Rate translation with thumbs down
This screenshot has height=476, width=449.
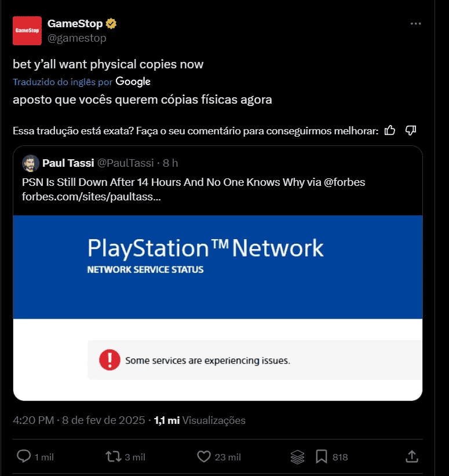pyautogui.click(x=411, y=130)
